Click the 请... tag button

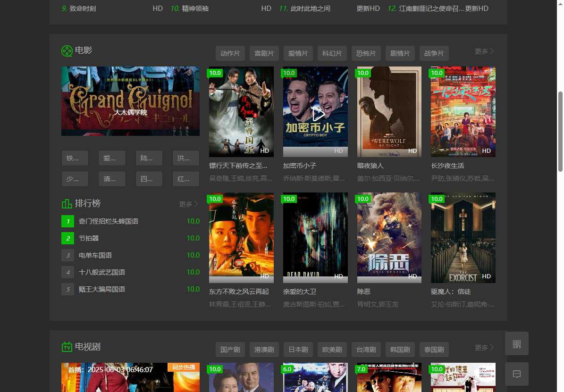point(112,179)
